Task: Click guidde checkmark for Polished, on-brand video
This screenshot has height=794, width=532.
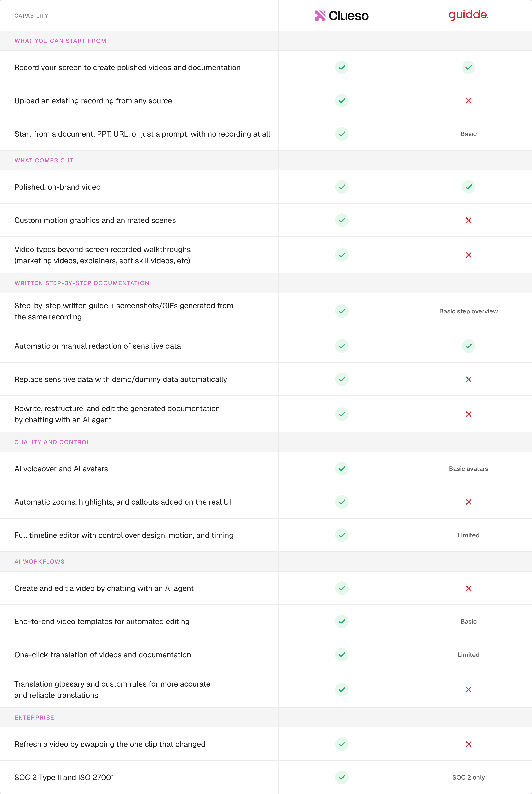Action: (468, 187)
